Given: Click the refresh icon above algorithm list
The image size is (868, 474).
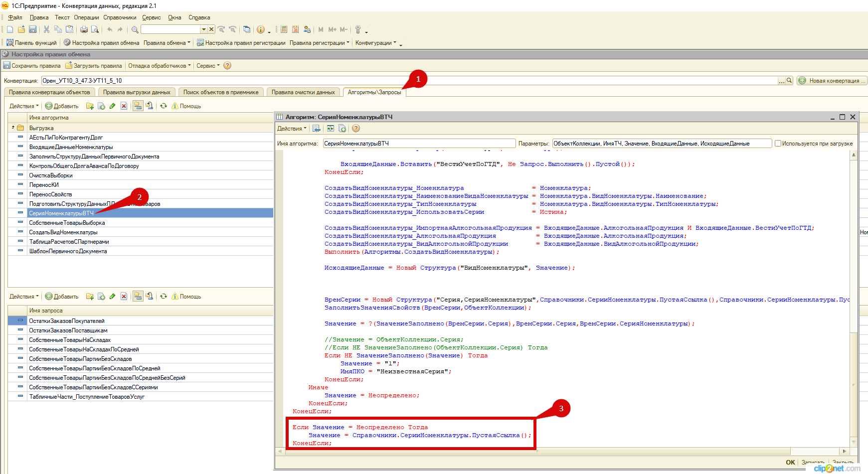Looking at the screenshot, I should (163, 106).
